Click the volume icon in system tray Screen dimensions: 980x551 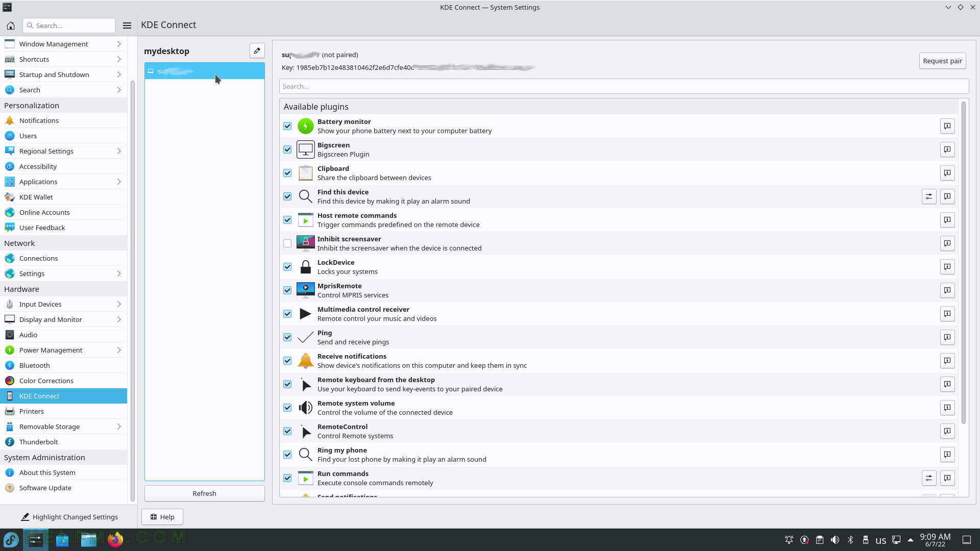tap(835, 540)
